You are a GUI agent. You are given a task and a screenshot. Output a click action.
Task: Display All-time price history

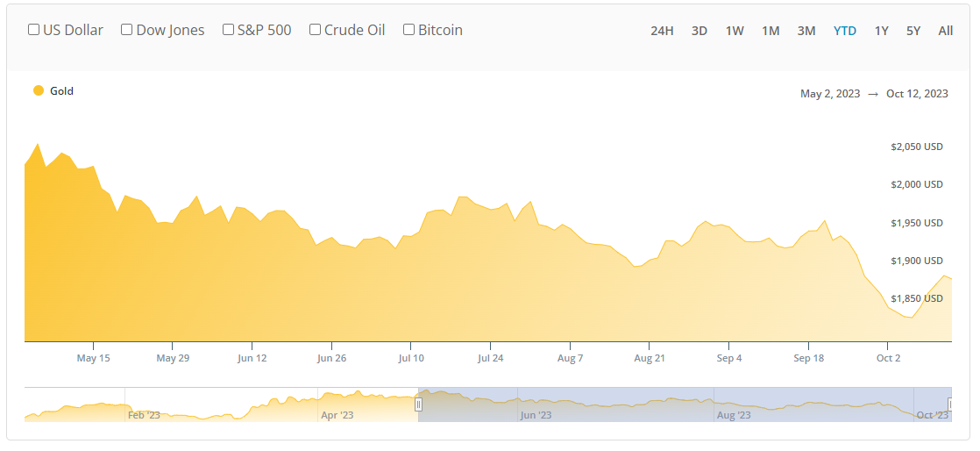[x=946, y=31]
